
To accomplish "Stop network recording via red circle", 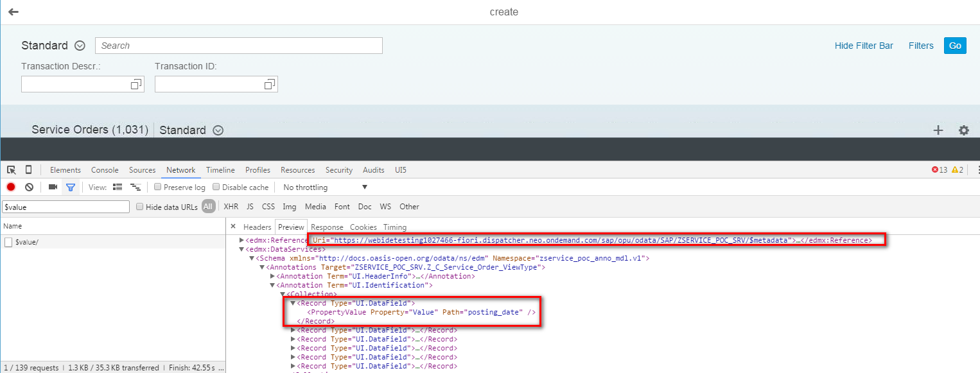I will (11, 187).
